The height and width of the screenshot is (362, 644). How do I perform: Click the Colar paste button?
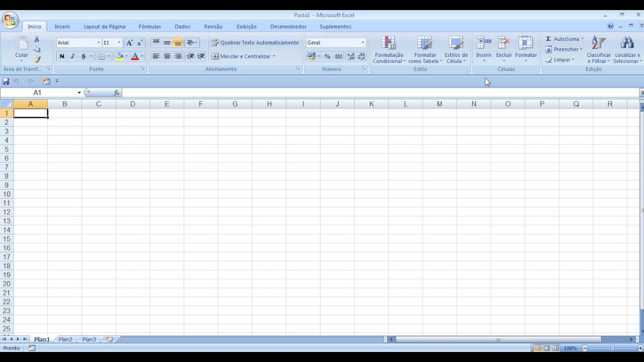[22, 49]
